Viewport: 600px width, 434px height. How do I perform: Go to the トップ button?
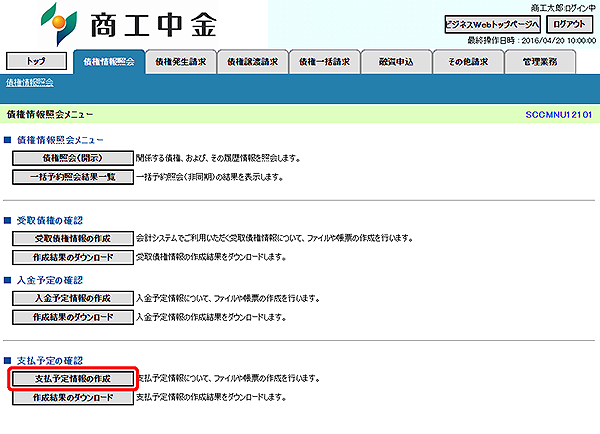coord(36,61)
